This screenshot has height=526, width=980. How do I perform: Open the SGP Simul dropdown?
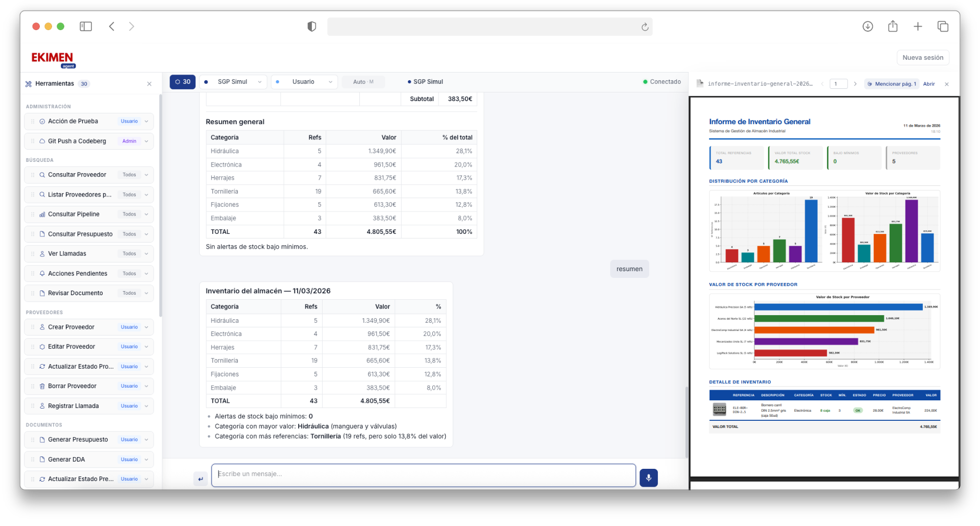point(233,82)
